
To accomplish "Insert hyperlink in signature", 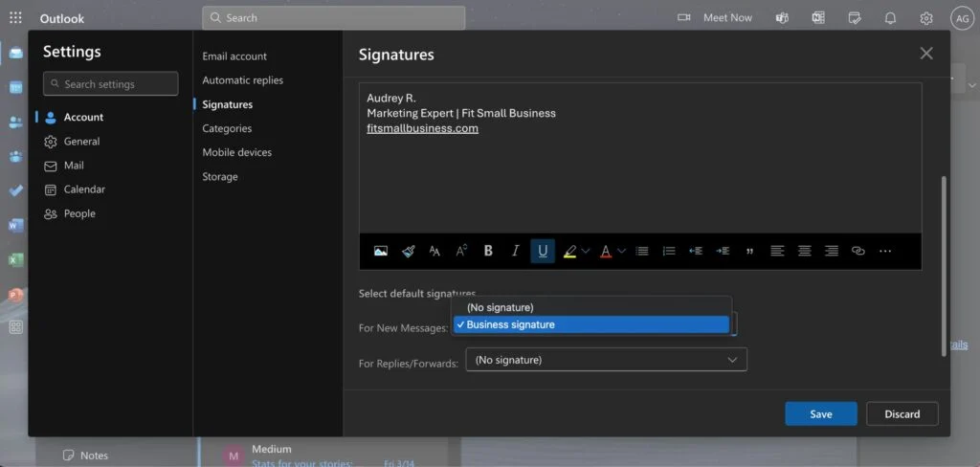I will (x=858, y=251).
